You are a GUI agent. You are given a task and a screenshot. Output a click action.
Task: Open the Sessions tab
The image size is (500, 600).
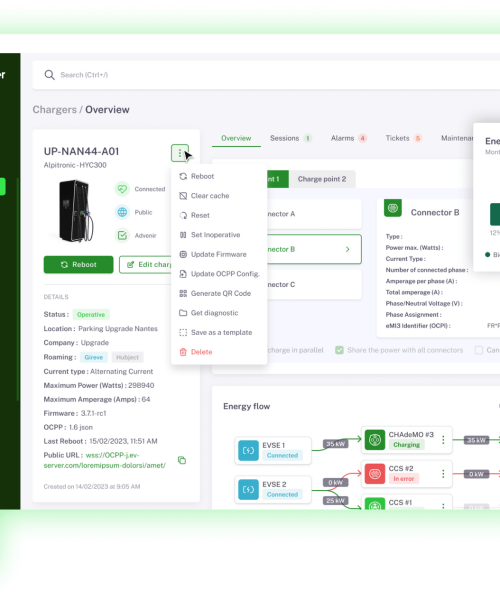coord(291,138)
